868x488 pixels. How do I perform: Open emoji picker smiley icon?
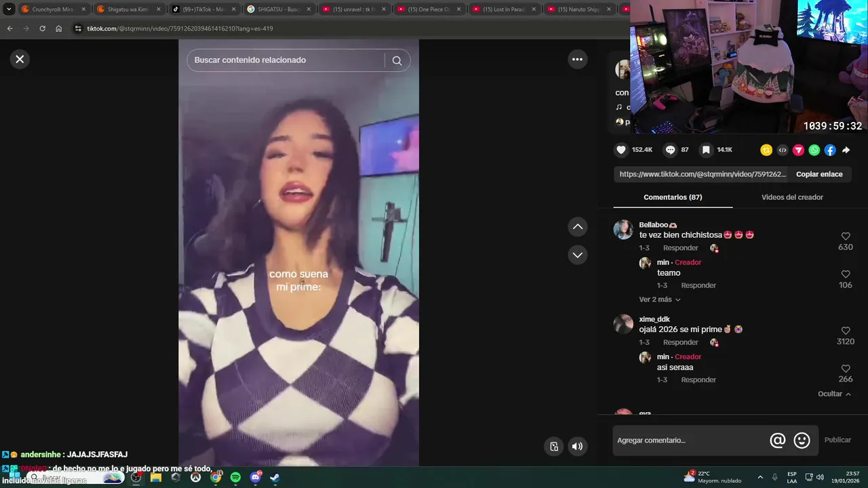coord(802,441)
